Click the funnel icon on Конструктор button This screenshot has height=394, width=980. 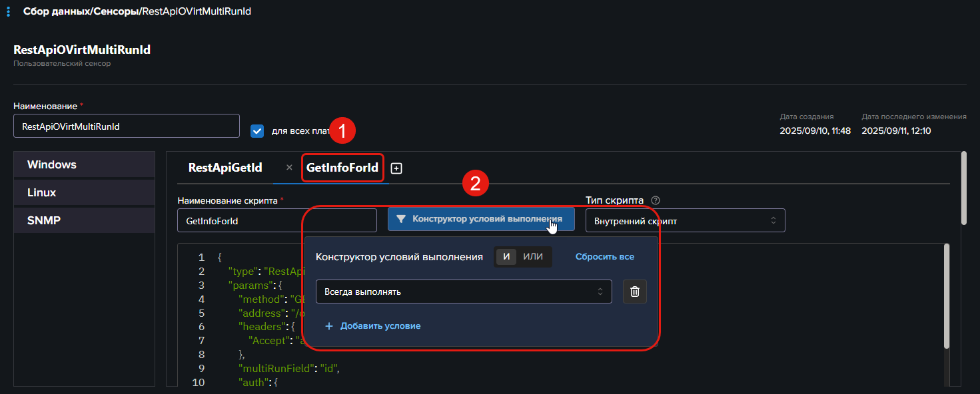tap(401, 219)
